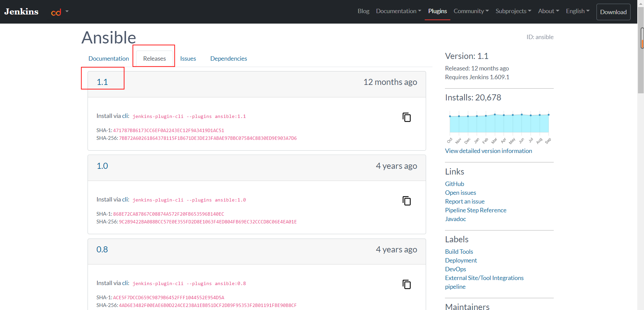This screenshot has width=644, height=310.
Task: Open the CD Foundation logo dropdown
Action: 60,12
